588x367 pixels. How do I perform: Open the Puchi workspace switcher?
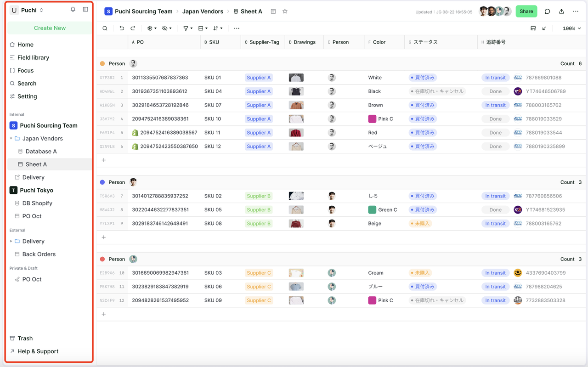click(27, 10)
